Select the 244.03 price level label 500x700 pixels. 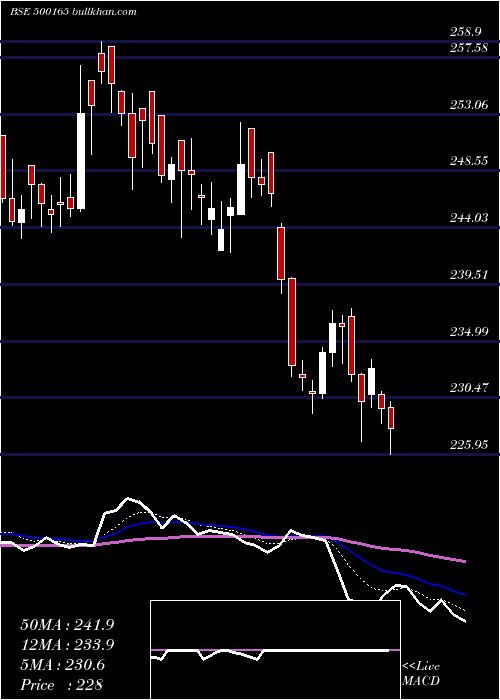[x=469, y=218]
